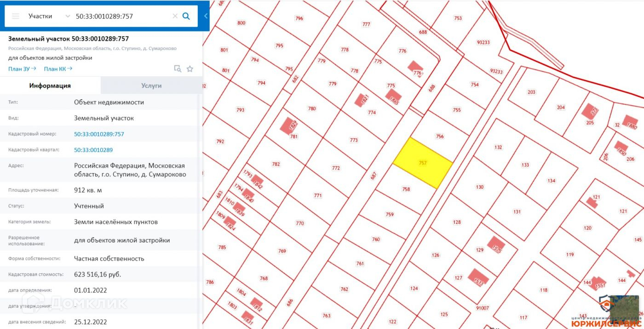The width and height of the screenshot is (644, 329).
Task: Click building 1865 on parcel 775
Action: click(x=394, y=98)
